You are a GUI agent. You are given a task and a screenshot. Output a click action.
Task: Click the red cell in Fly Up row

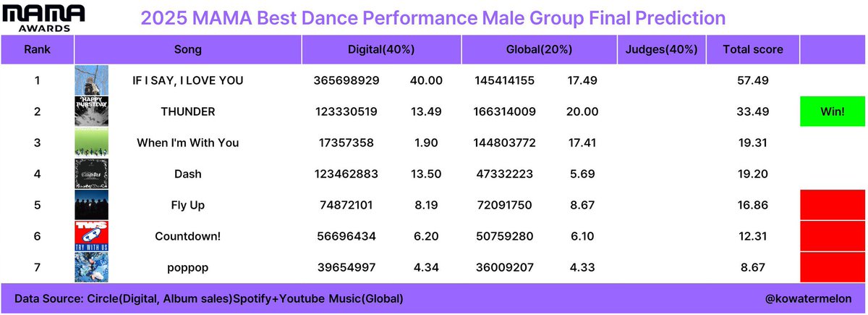click(x=833, y=205)
